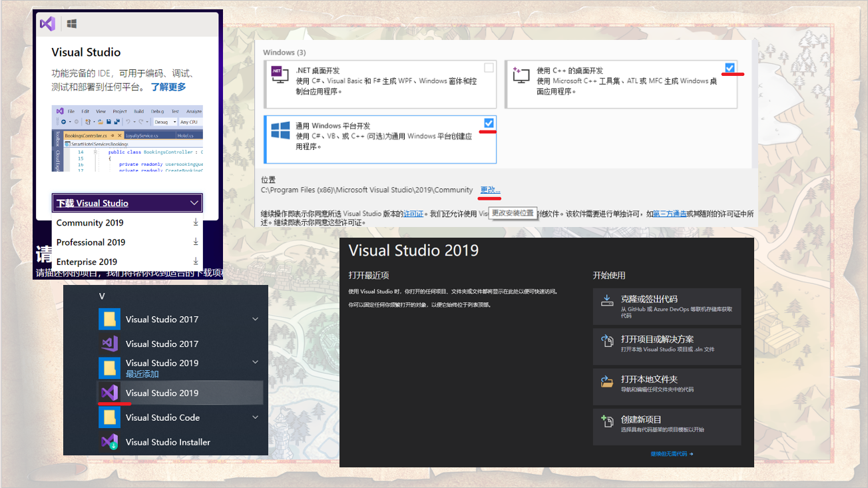Image resolution: width=868 pixels, height=488 pixels.
Task: Open the 了解更多 link
Action: point(168,87)
